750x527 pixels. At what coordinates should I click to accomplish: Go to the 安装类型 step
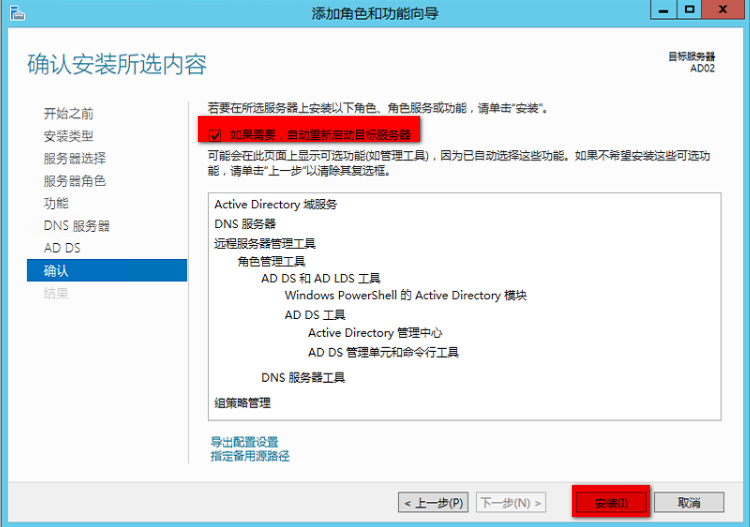pos(68,136)
